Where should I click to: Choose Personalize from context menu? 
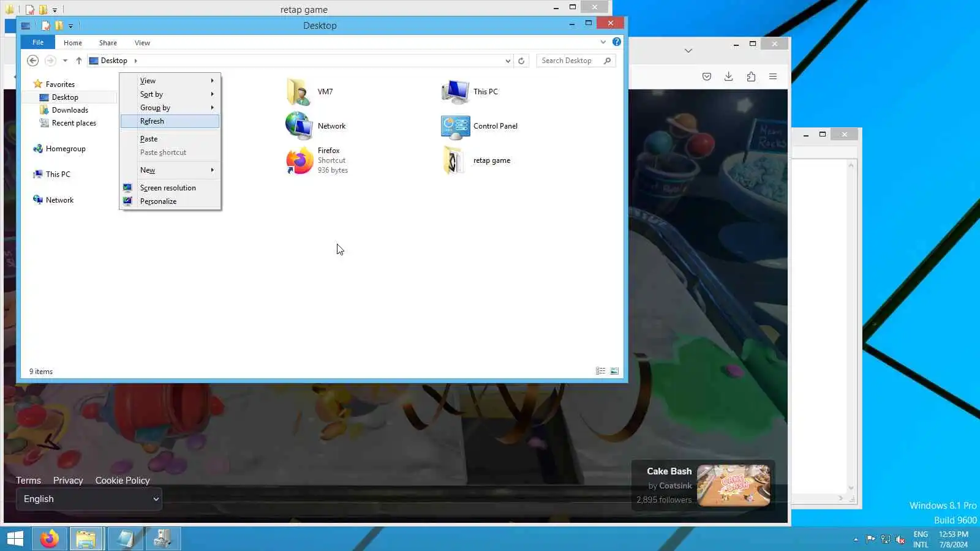171,201
